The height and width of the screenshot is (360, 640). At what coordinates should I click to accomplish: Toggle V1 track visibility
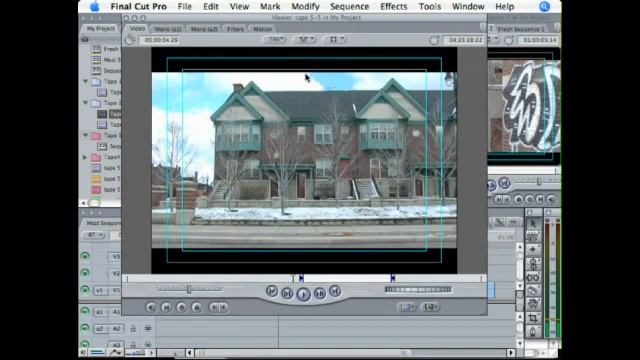[x=85, y=290]
